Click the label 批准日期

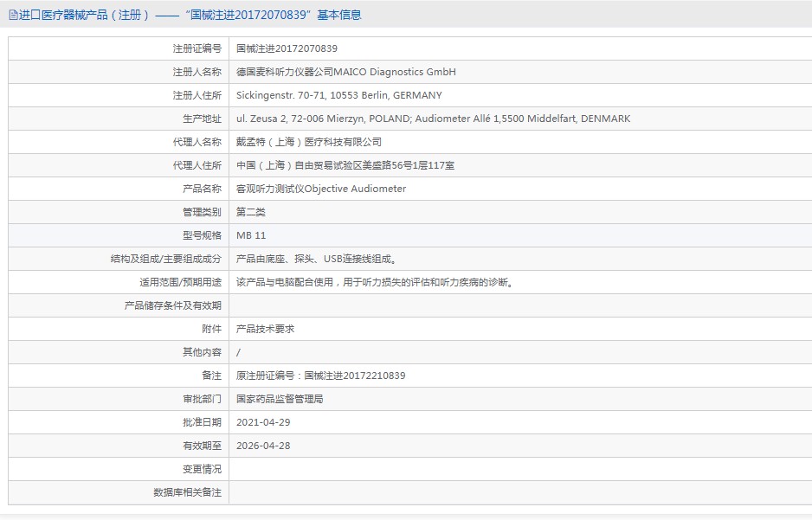(202, 422)
